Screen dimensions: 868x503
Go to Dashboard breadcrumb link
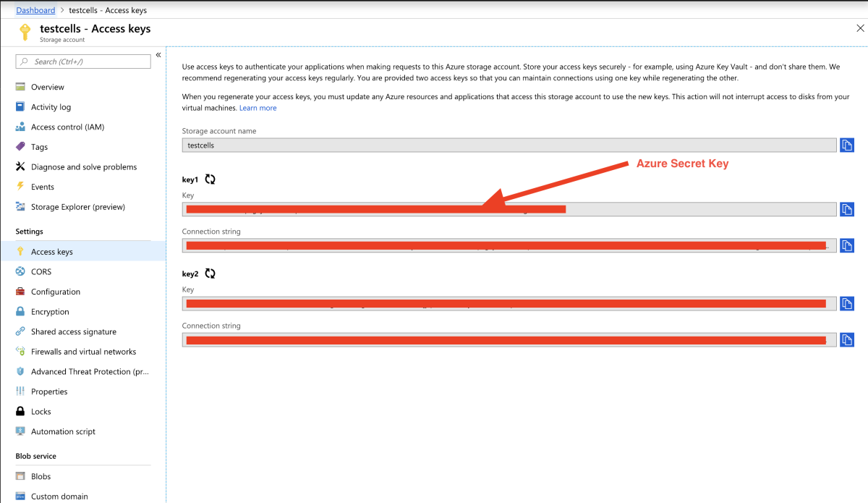(x=35, y=10)
